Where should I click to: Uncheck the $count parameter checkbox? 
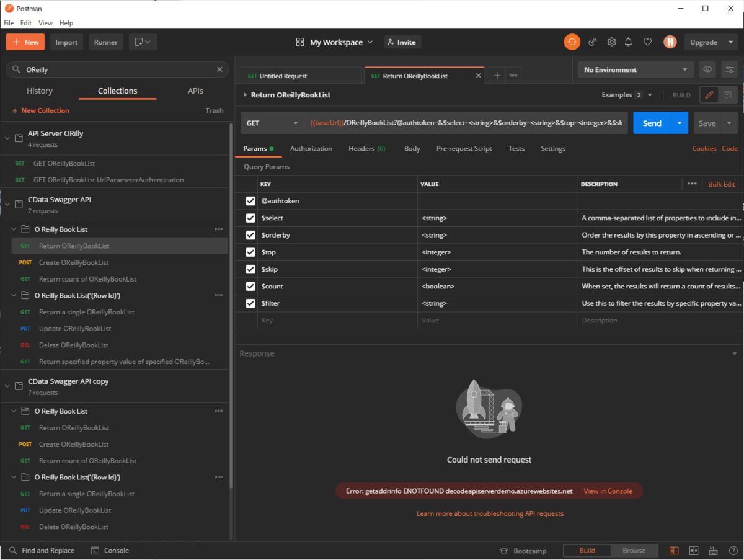coord(250,287)
